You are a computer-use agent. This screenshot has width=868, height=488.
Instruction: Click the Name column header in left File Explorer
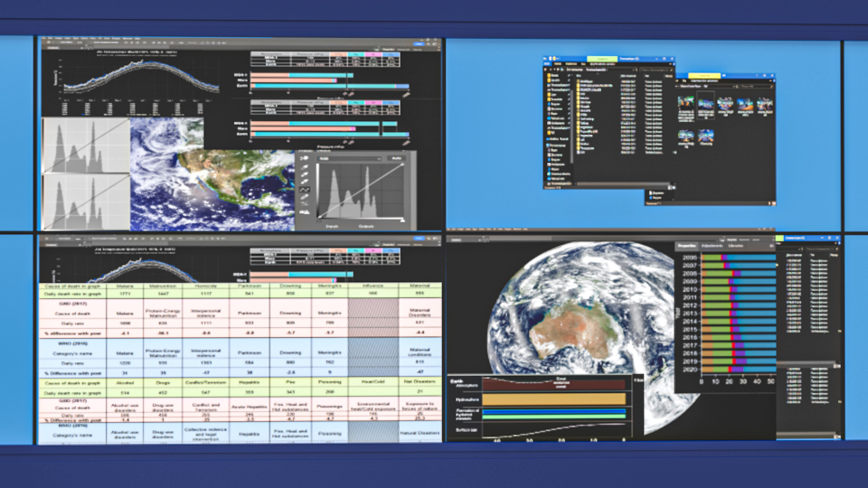pos(580,76)
